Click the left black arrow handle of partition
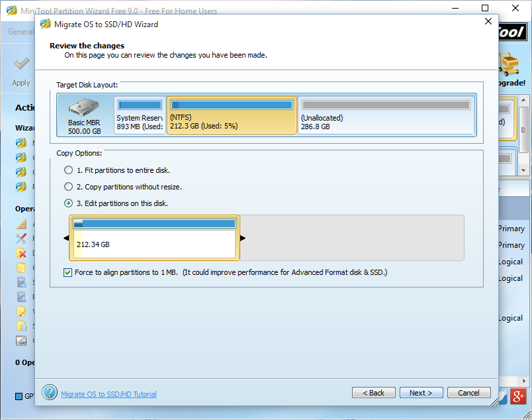Image resolution: width=532 pixels, height=420 pixels. click(x=66, y=238)
